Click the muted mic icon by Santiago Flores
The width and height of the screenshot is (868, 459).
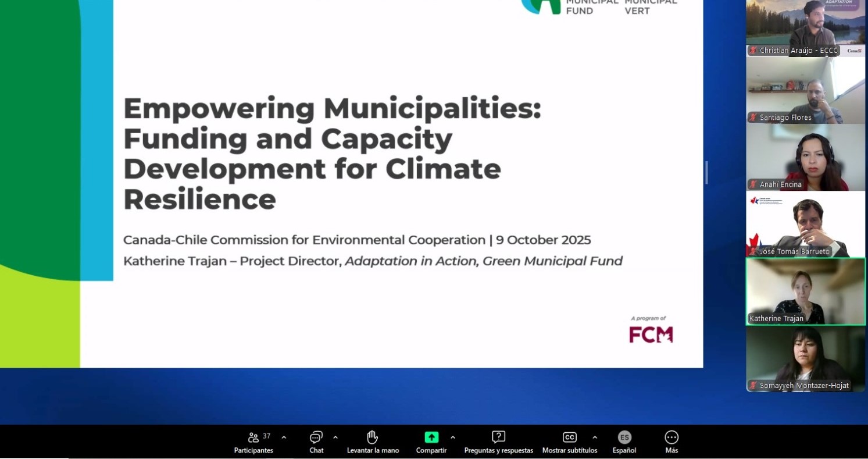coord(753,118)
